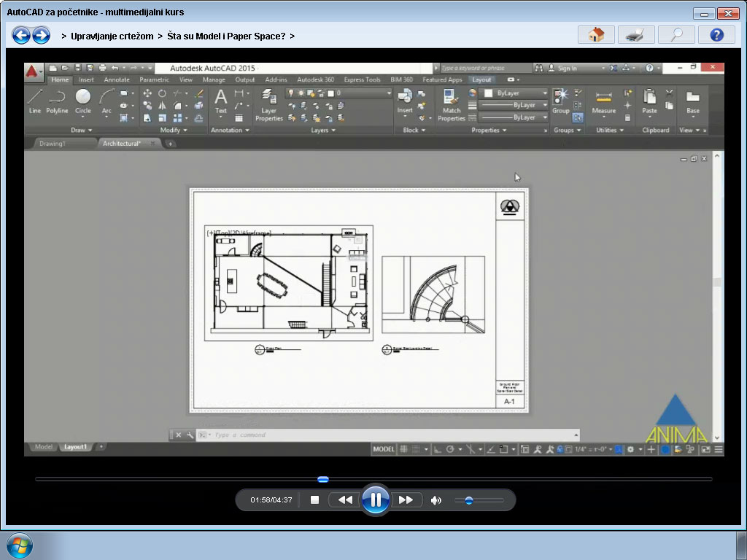Switch to the Model tab
747x560 pixels.
pyautogui.click(x=42, y=447)
